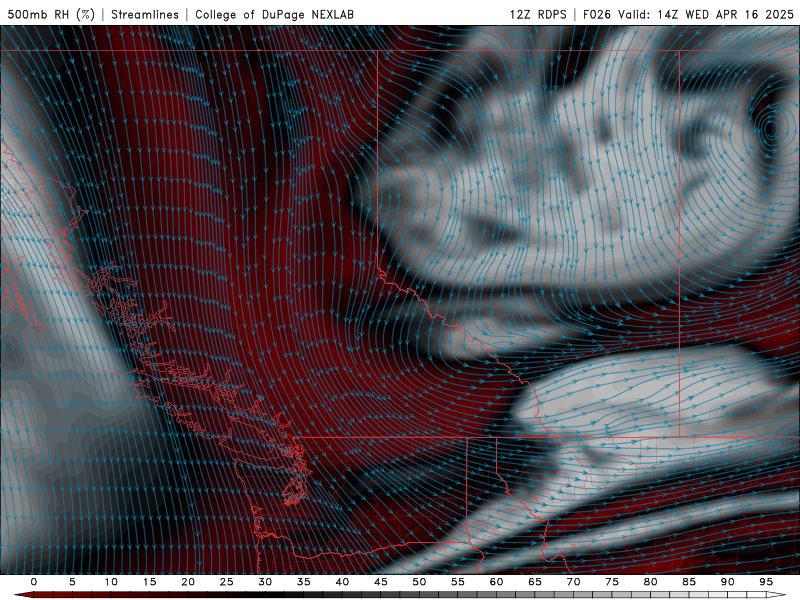
Task: Click the '75' colorbar scale label
Action: coord(612,582)
